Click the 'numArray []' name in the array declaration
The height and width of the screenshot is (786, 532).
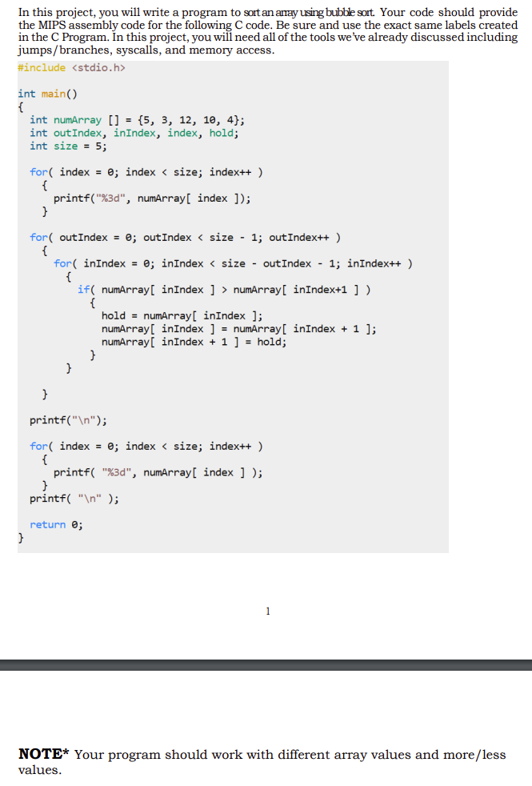(x=86, y=120)
